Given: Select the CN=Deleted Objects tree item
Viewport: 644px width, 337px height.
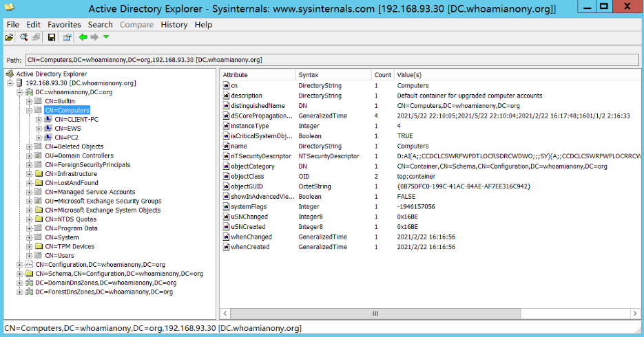Looking at the screenshot, I should pyautogui.click(x=74, y=146).
